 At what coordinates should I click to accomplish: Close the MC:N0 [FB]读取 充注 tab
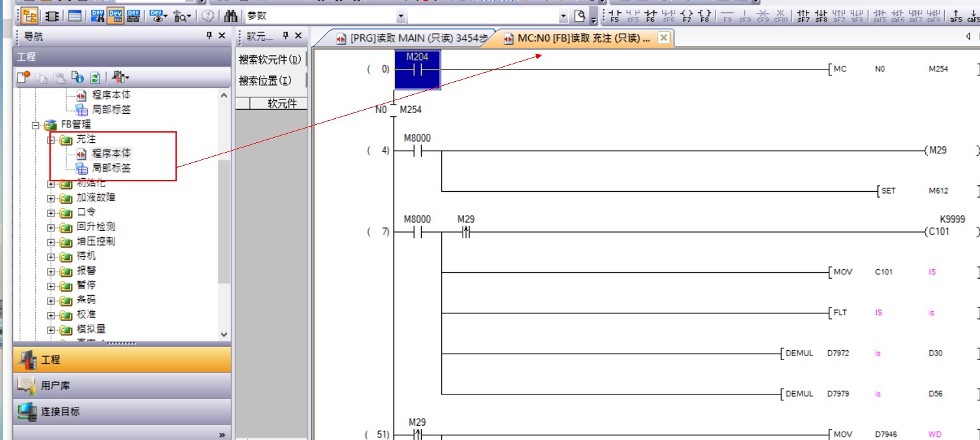[x=664, y=38]
